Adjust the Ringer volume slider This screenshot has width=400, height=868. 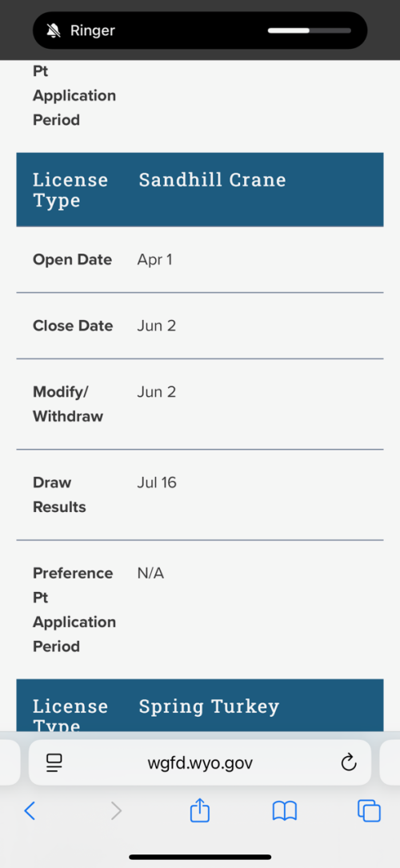coord(310,30)
